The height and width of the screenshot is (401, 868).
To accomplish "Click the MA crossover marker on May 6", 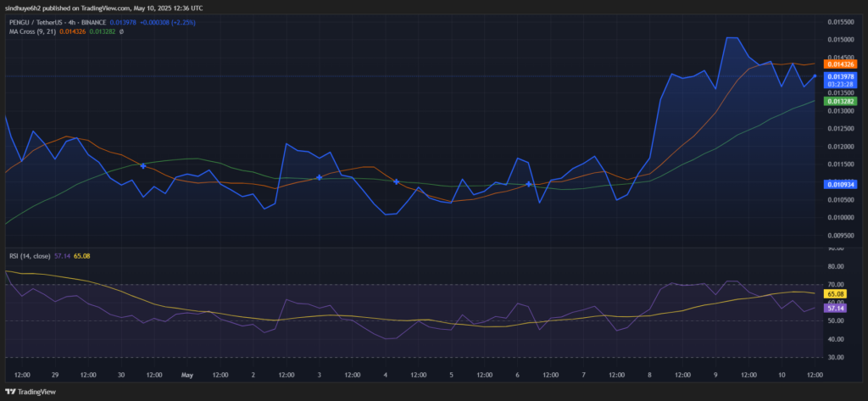I will point(529,184).
